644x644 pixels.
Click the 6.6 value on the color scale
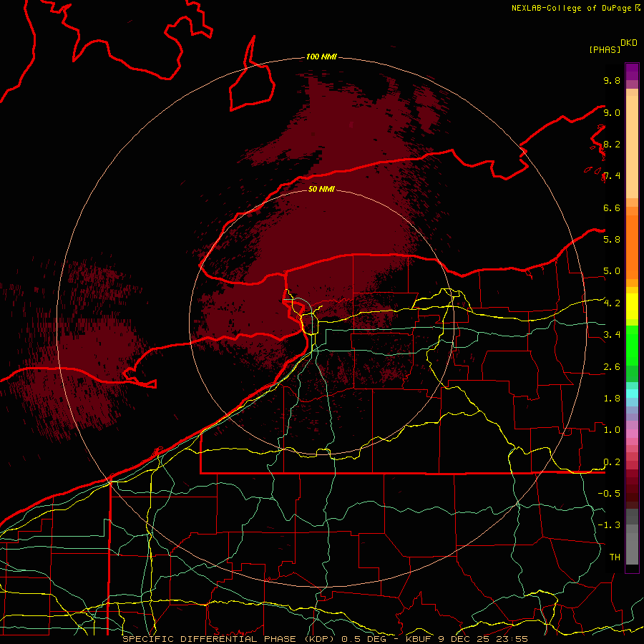(x=612, y=208)
